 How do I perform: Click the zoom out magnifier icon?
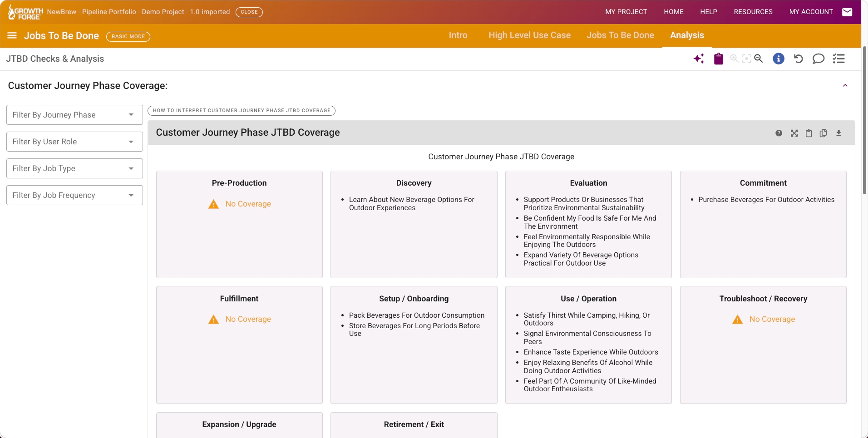tap(759, 59)
